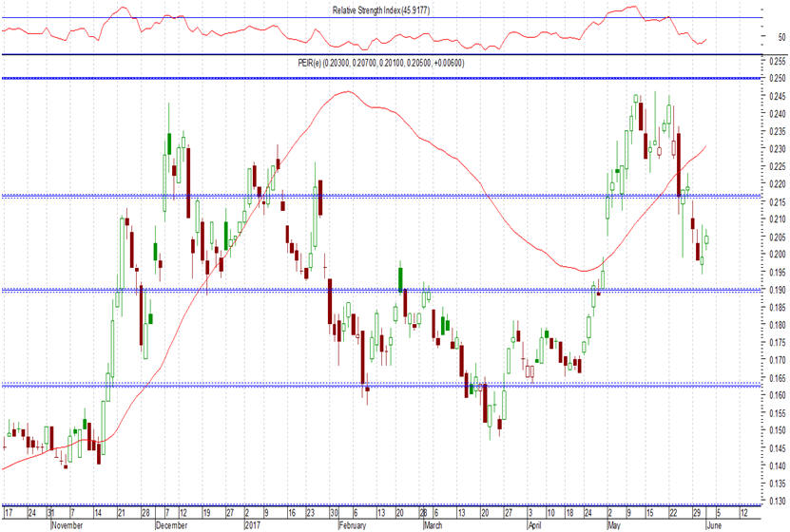Click the blue resistance line at 0.250
Screen dimensions: 790x532
tap(381, 78)
